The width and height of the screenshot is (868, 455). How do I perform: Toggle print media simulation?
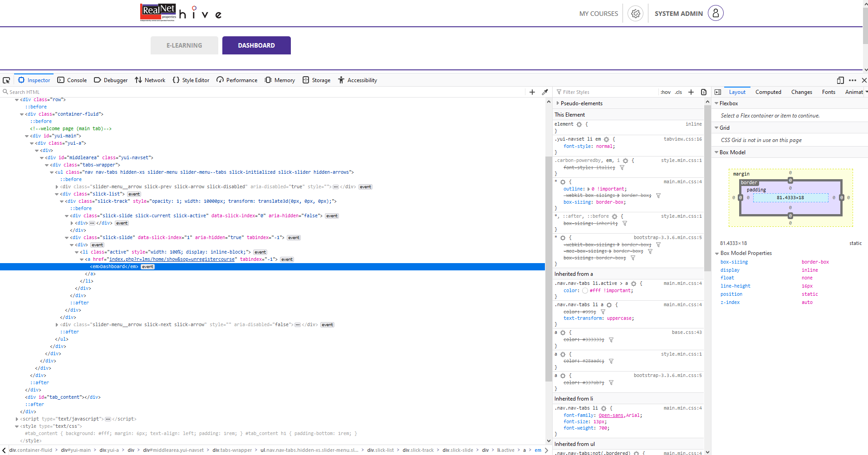704,92
